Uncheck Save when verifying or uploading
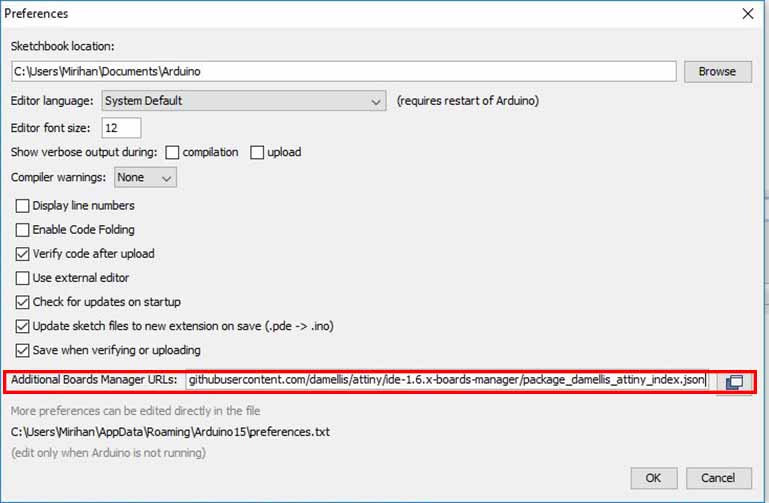 23,351
